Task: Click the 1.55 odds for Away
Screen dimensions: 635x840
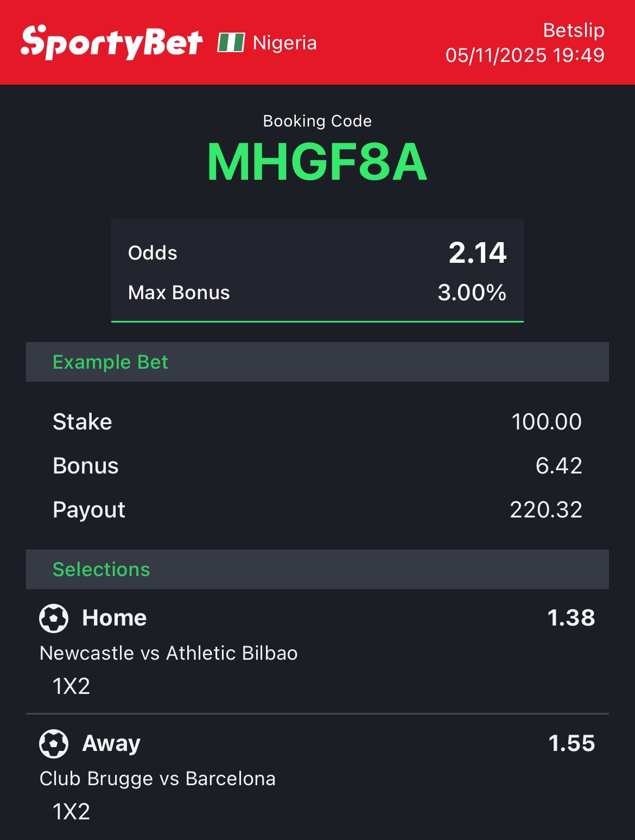Action: click(x=571, y=743)
